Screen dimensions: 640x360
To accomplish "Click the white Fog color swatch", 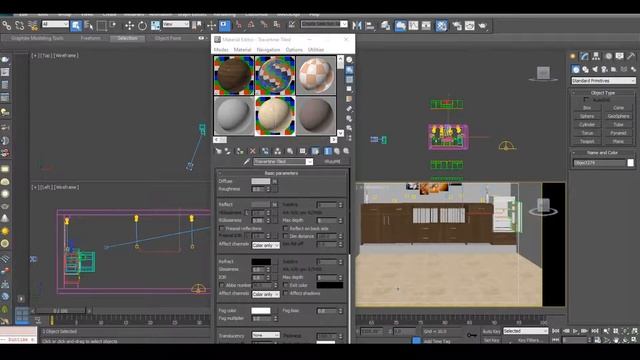I will pos(261,311).
